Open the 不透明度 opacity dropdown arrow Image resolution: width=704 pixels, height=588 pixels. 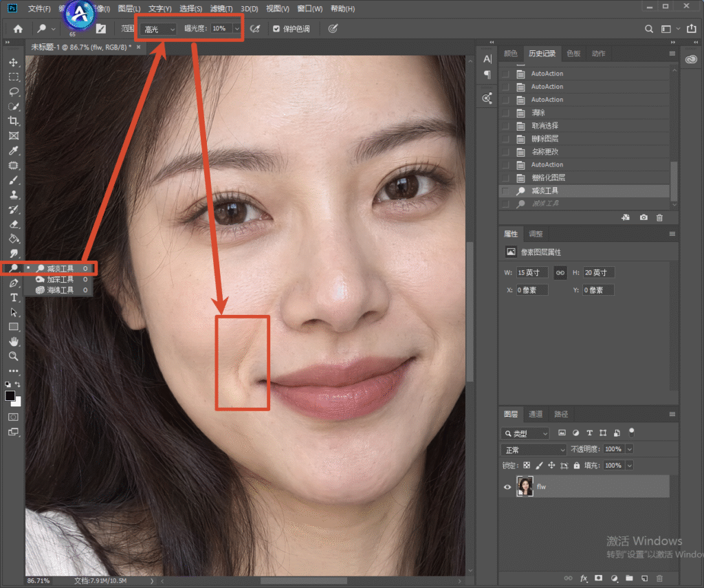click(630, 449)
